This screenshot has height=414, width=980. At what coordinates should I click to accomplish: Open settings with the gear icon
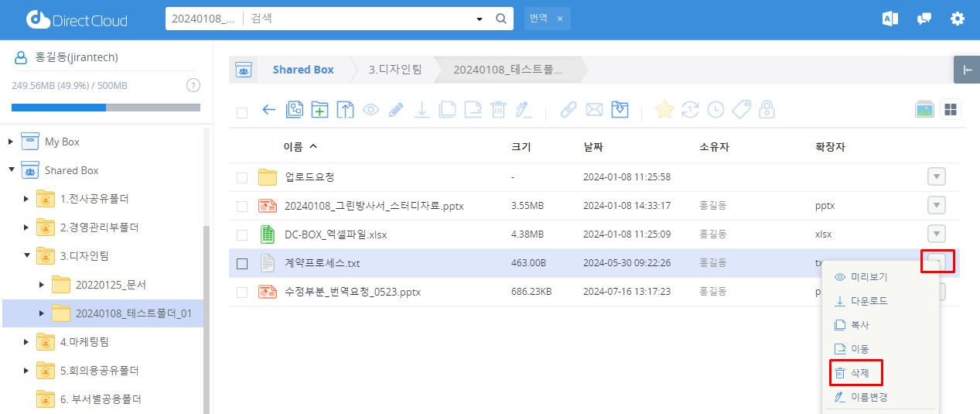958,19
